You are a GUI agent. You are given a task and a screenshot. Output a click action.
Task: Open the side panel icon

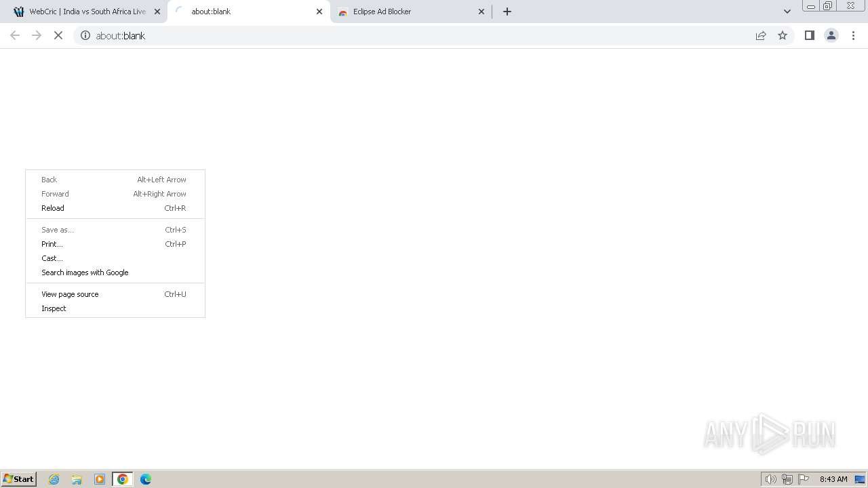810,35
